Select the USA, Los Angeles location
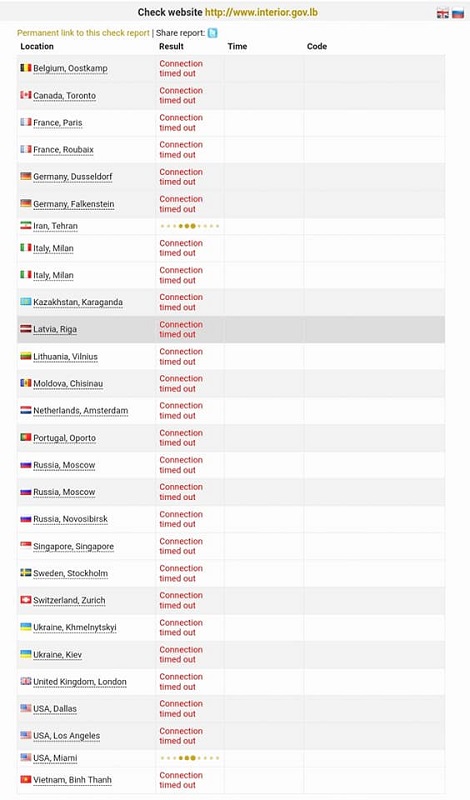 tap(66, 736)
